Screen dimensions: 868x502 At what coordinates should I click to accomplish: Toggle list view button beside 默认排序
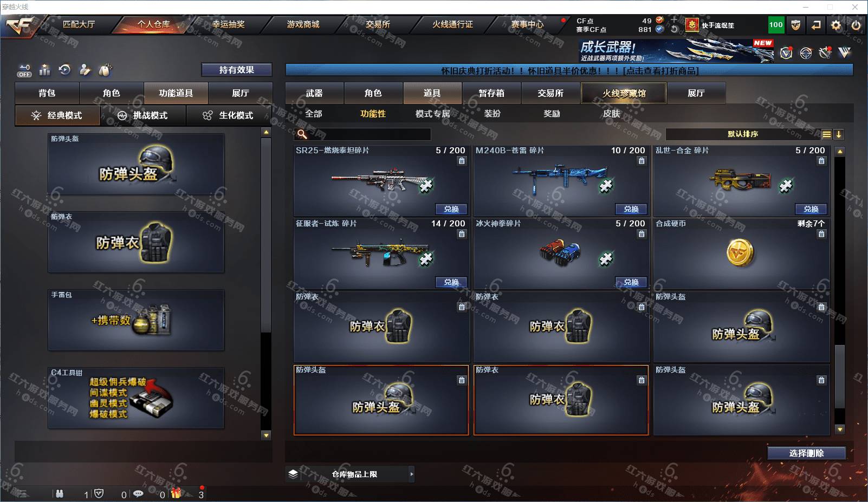[x=826, y=134]
